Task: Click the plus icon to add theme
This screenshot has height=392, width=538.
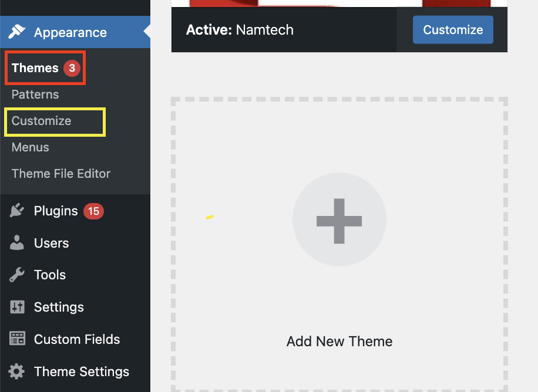Action: (x=339, y=221)
